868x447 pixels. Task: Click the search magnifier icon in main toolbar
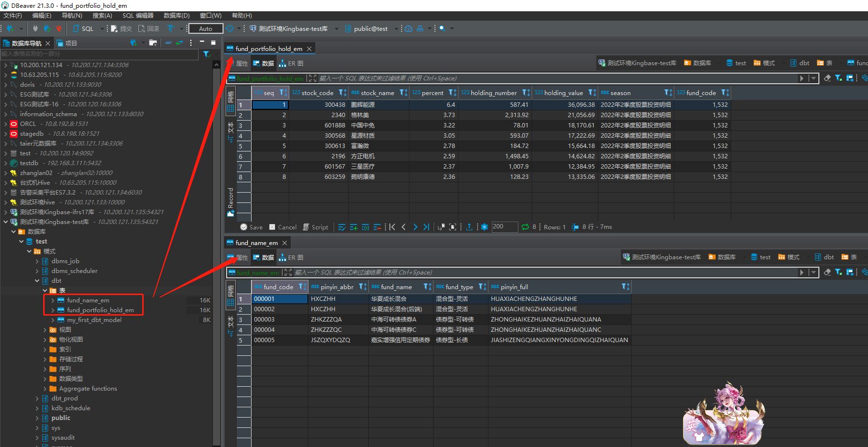pyautogui.click(x=442, y=28)
